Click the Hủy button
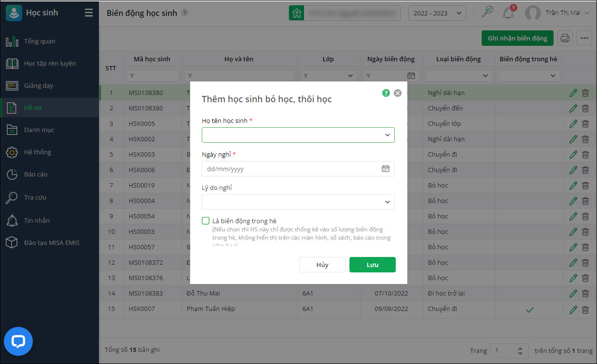The image size is (597, 364). (x=322, y=265)
